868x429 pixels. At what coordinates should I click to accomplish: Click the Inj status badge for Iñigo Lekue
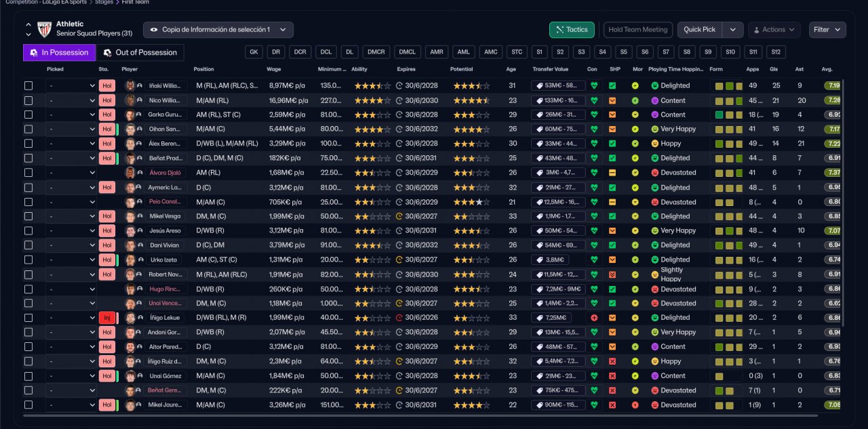click(106, 318)
